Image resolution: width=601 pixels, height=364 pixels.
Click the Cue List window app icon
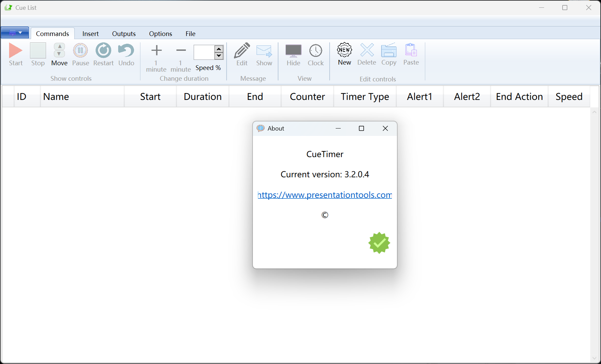(x=8, y=7)
